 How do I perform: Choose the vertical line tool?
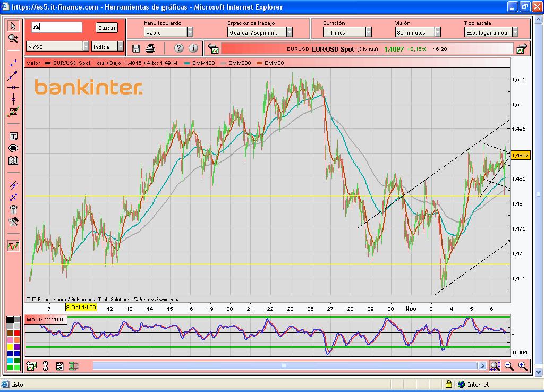click(13, 99)
